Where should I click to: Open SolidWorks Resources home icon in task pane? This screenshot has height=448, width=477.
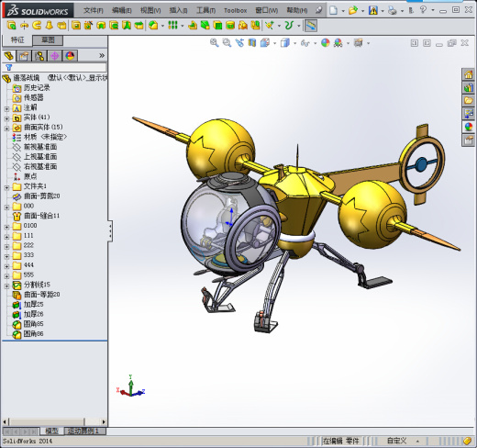tap(468, 74)
